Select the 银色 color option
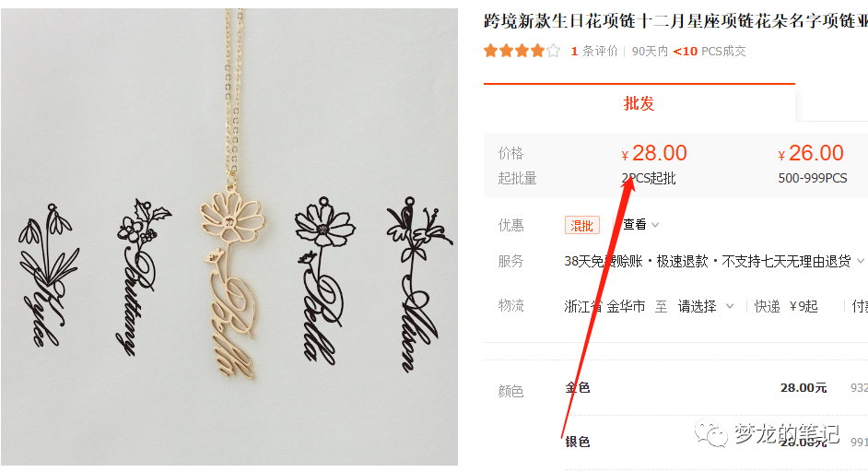This screenshot has height=472, width=868. click(578, 442)
